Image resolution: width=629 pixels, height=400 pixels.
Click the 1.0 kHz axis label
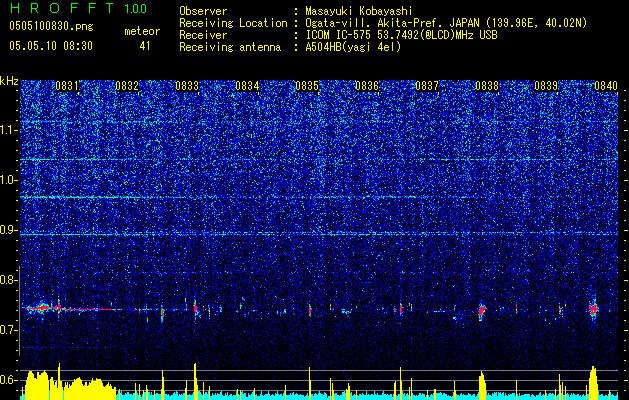[x=8, y=180]
